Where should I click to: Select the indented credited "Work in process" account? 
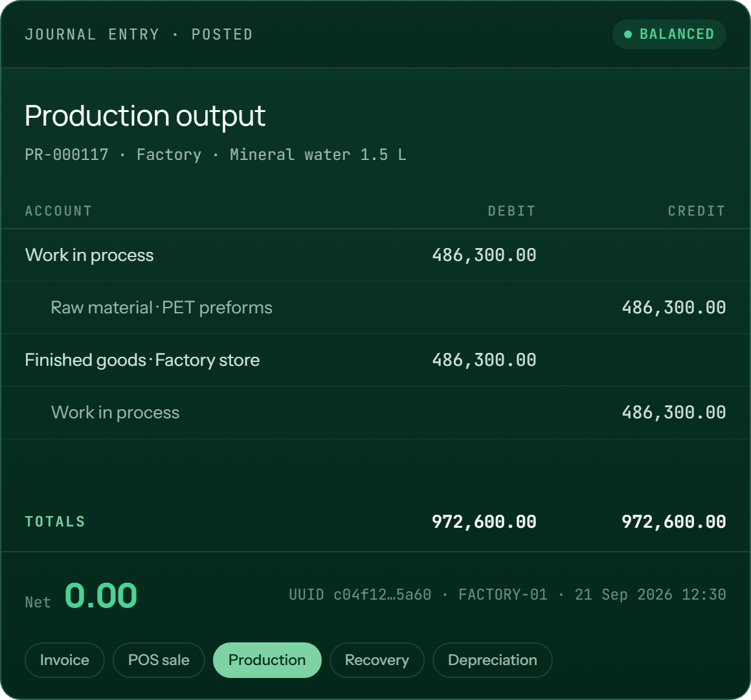point(115,412)
